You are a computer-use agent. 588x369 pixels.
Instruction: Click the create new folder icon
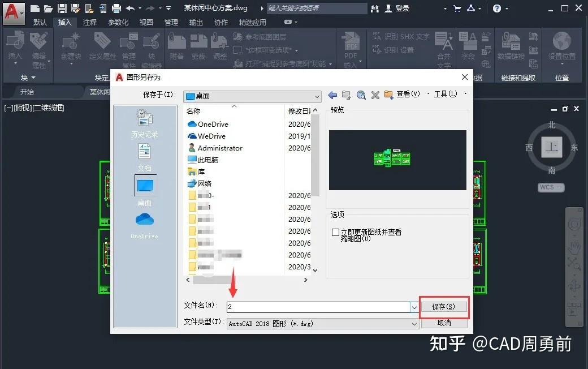click(x=387, y=95)
